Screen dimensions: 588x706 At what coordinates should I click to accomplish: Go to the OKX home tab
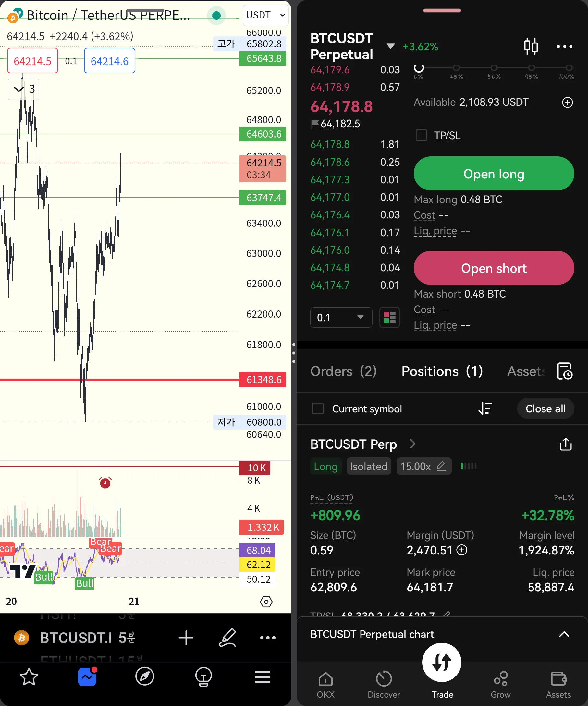click(x=325, y=685)
